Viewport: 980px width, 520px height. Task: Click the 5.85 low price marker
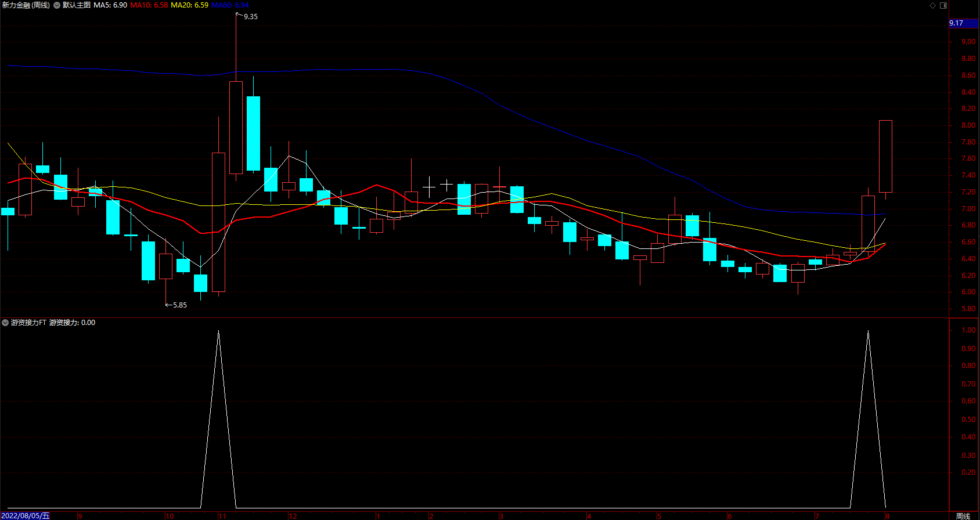click(x=180, y=305)
